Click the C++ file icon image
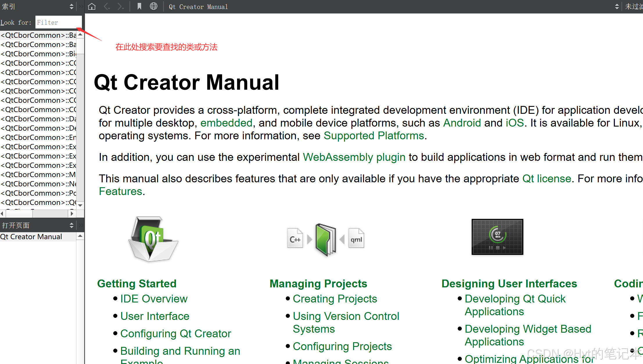Viewport: 643px width, 364px height. [295, 239]
